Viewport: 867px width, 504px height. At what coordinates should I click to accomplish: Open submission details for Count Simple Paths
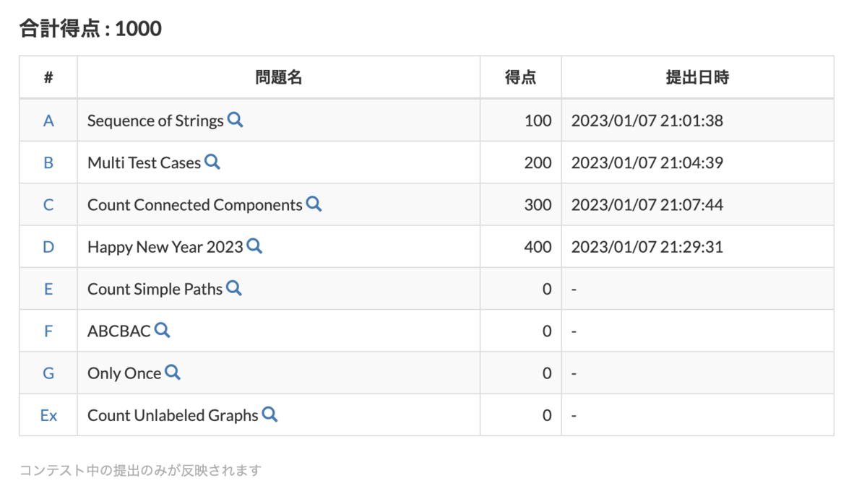(233, 288)
